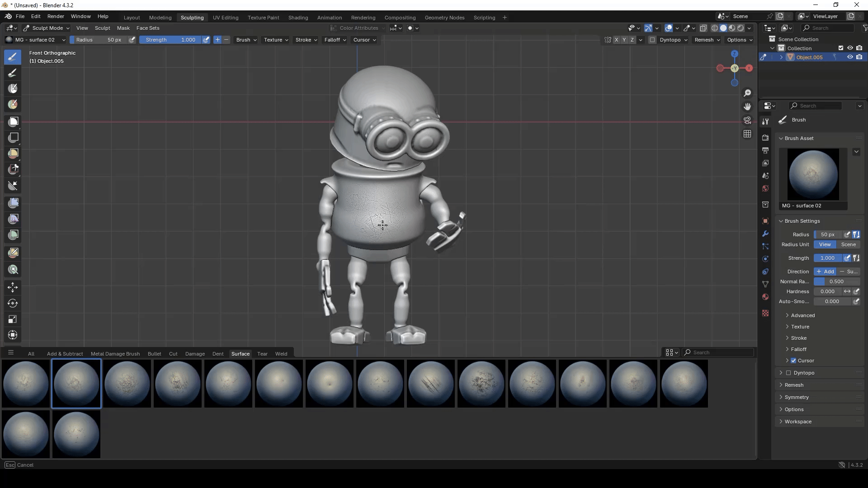Click the zoom viewport magnifier icon
The height and width of the screenshot is (488, 868).
point(747,93)
